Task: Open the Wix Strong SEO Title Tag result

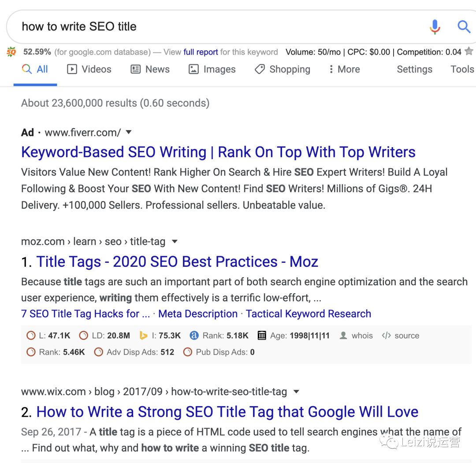Action: point(227,412)
